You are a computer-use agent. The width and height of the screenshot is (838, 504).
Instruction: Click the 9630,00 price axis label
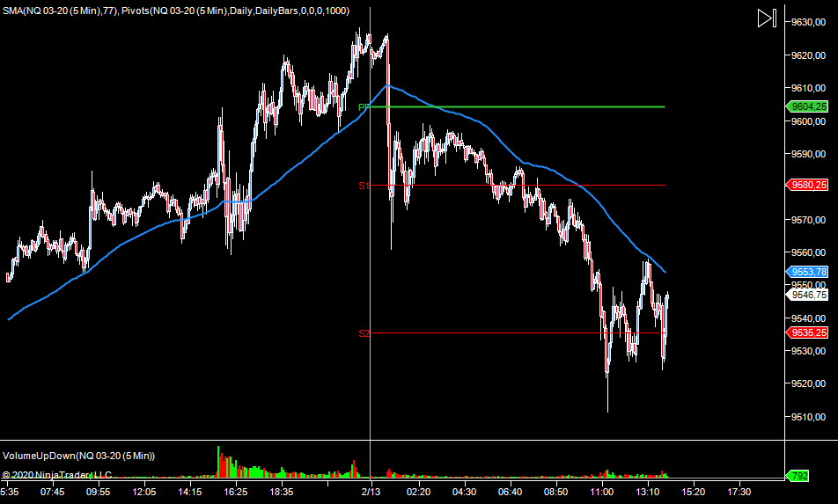coord(808,22)
